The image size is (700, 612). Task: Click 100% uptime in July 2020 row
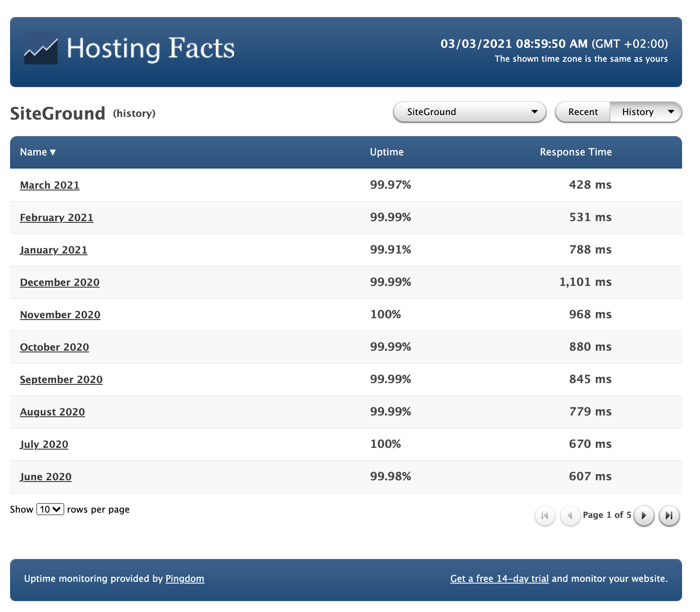(x=386, y=444)
